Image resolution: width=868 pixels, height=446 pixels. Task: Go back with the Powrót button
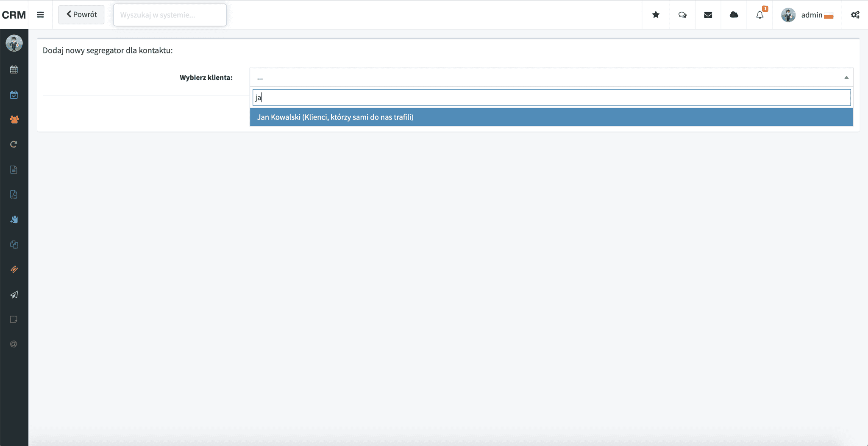coord(81,14)
